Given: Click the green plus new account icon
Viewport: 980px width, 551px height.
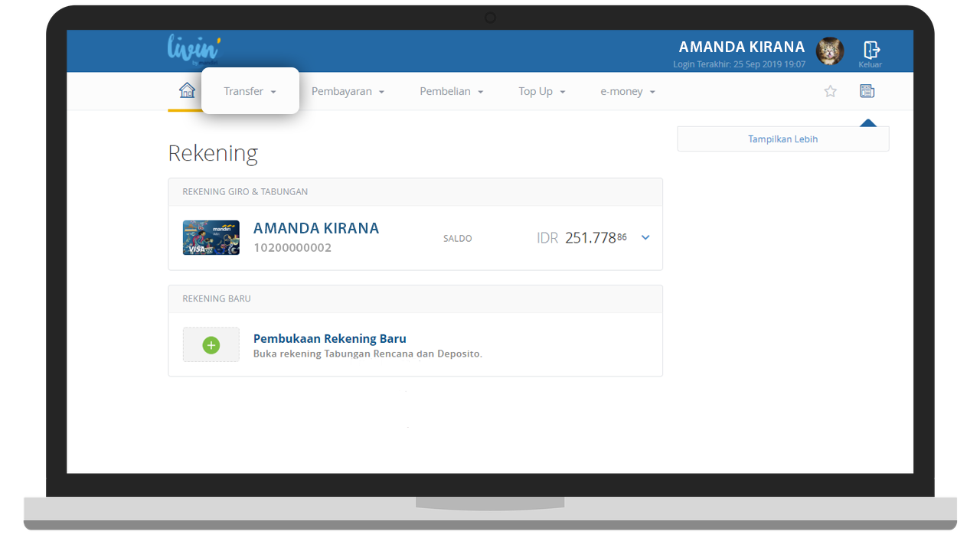Looking at the screenshot, I should click(211, 345).
